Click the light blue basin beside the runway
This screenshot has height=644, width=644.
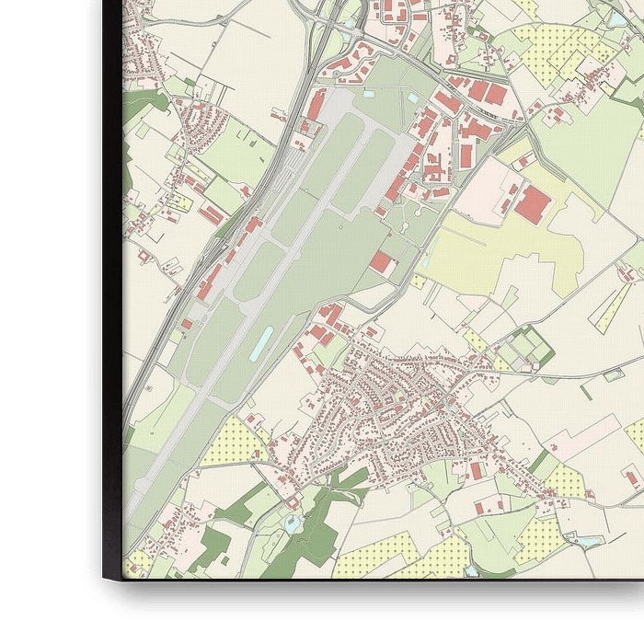pyautogui.click(x=261, y=340)
